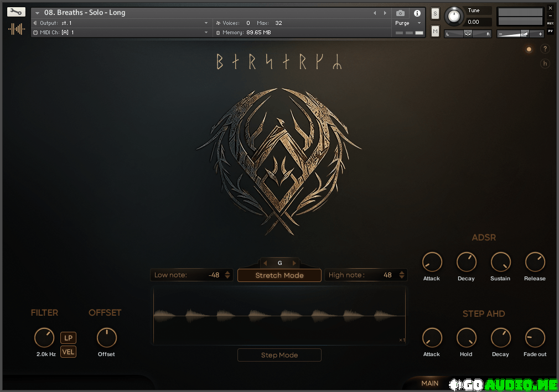559x392 pixels.
Task: Open the Purge dropdown menu
Action: [407, 23]
